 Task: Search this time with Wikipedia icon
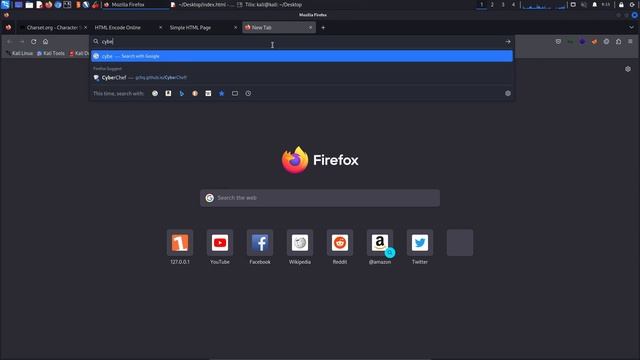(x=208, y=93)
